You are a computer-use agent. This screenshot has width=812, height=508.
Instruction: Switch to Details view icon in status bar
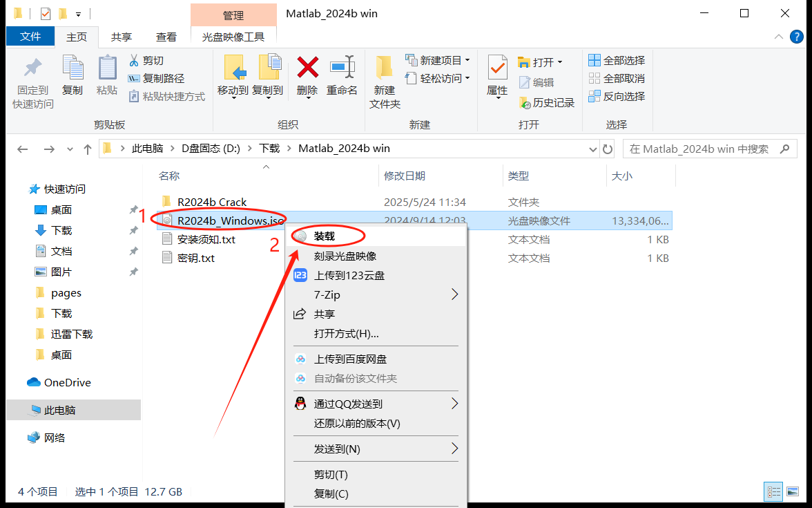pyautogui.click(x=774, y=491)
